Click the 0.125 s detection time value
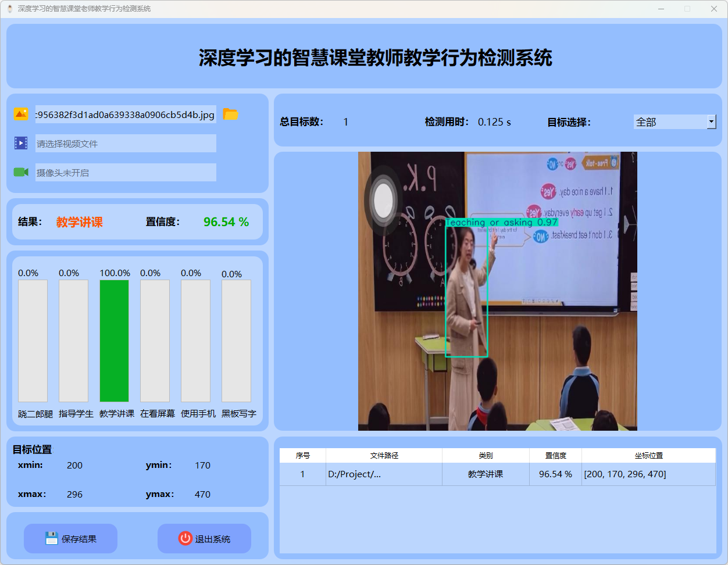Image resolution: width=728 pixels, height=565 pixels. [x=494, y=122]
